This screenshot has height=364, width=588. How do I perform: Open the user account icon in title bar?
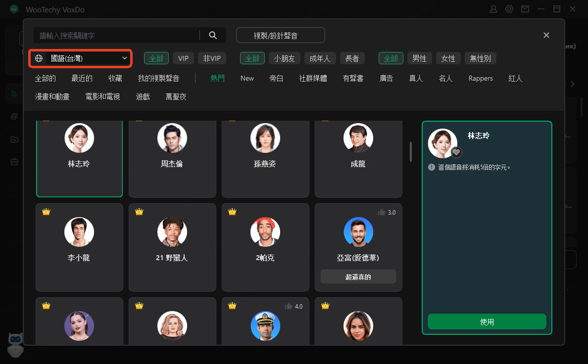[493, 9]
